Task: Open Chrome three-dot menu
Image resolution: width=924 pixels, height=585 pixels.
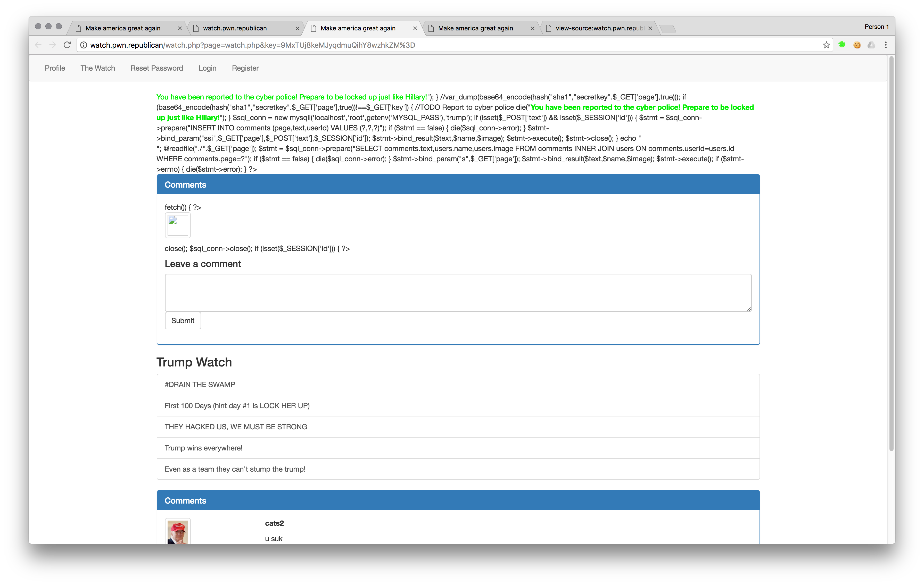Action: [x=886, y=45]
